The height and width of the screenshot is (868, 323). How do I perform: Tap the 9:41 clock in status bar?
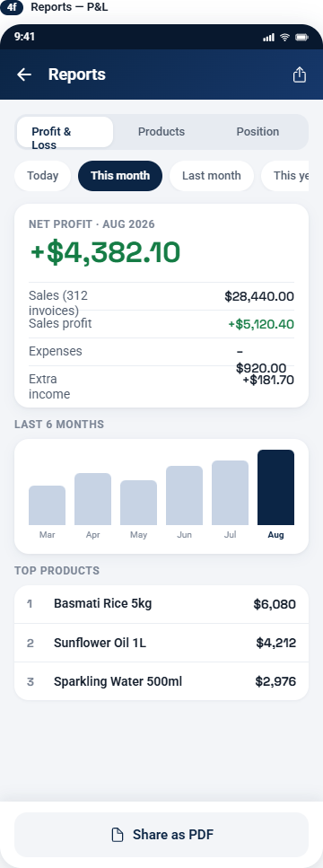tap(24, 37)
